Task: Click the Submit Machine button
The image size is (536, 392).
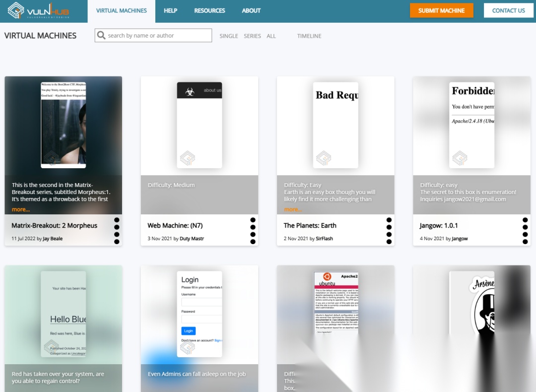Action: point(441,10)
